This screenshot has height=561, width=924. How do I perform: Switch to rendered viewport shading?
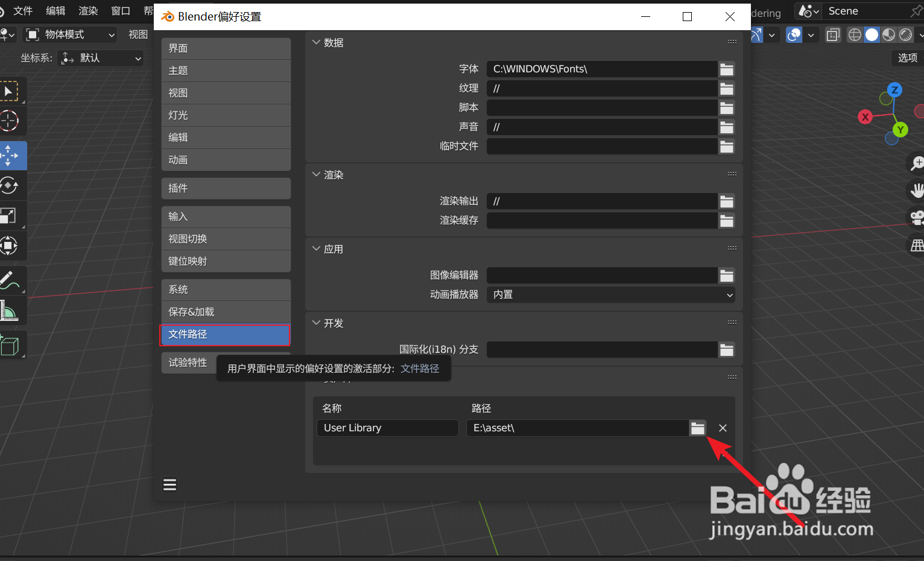905,35
